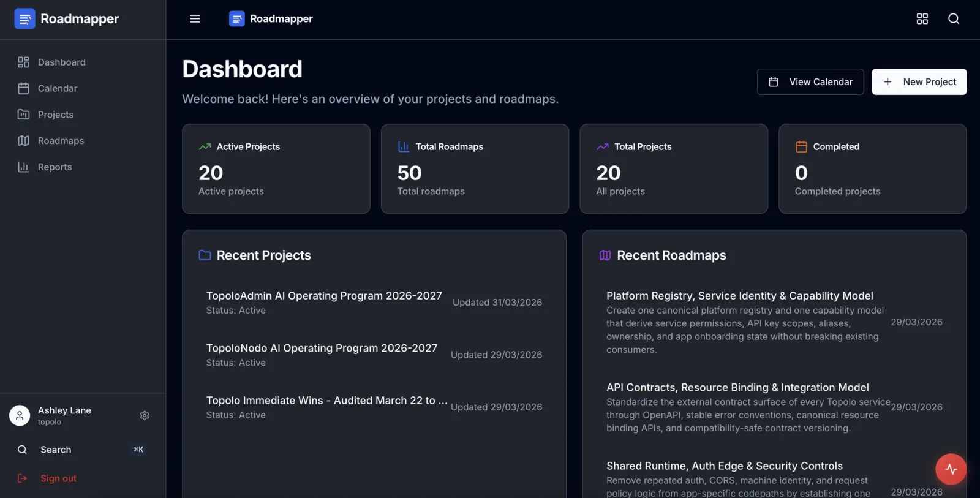Open API Contracts, Resource Binding roadmap
The image size is (980, 498).
737,388
